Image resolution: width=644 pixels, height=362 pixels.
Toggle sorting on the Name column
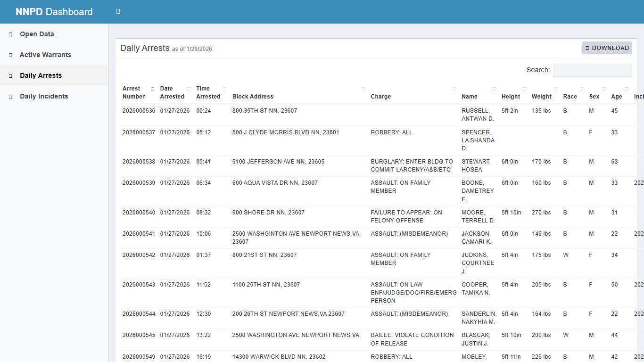coord(494,89)
